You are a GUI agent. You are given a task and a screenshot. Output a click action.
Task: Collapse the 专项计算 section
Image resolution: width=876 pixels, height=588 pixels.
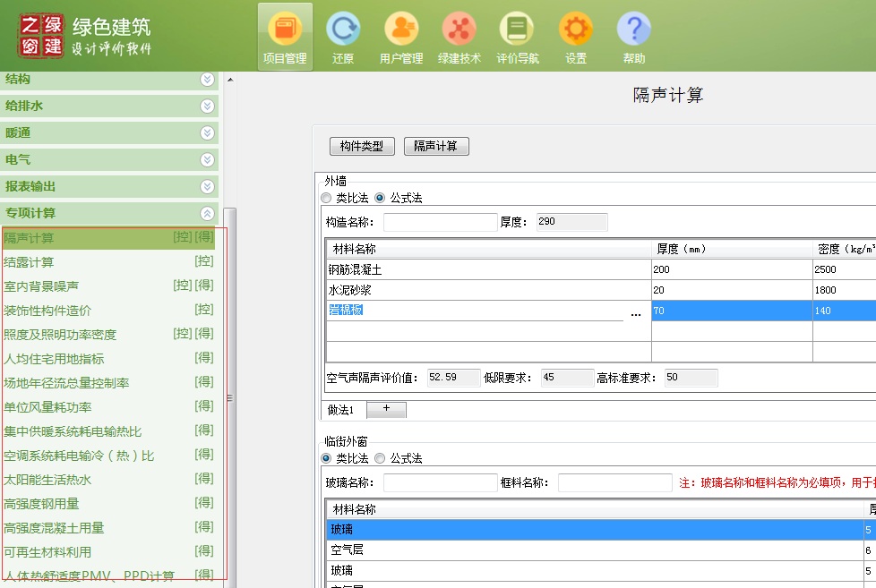[207, 214]
